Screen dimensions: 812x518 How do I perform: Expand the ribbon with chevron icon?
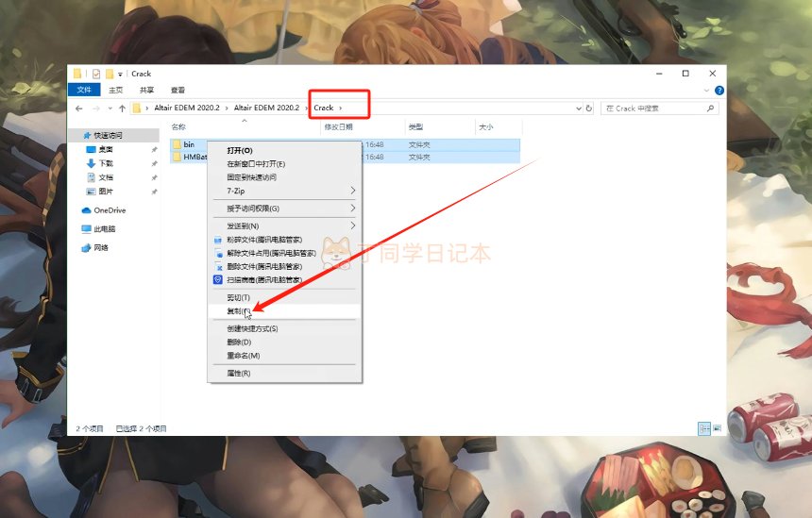click(706, 90)
